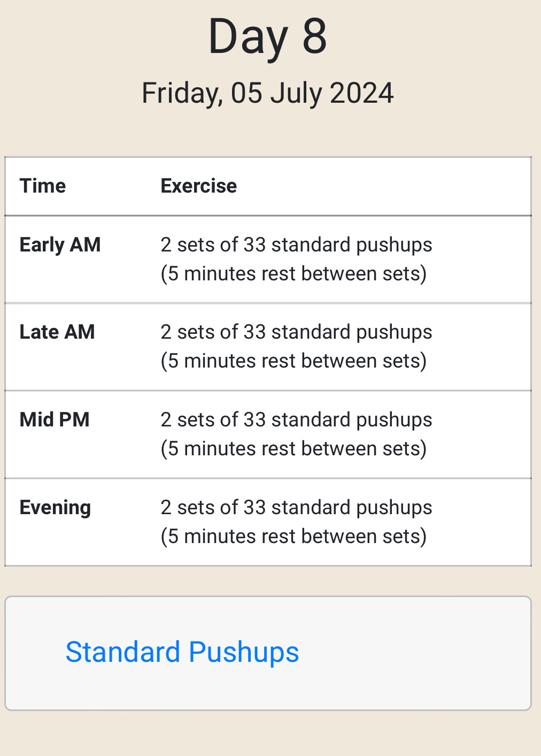Open the Standard Pushups link
Viewport: 541px width, 756px height.
pos(182,652)
